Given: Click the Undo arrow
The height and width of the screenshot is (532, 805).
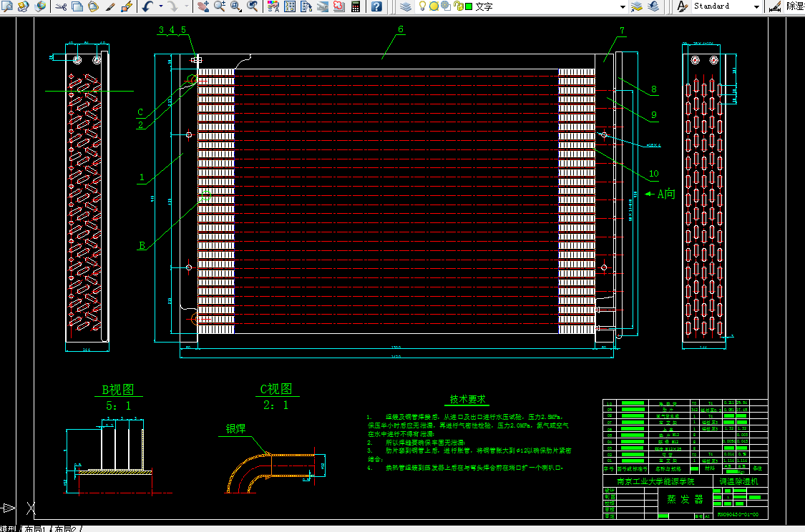Looking at the screenshot, I should (x=147, y=6).
